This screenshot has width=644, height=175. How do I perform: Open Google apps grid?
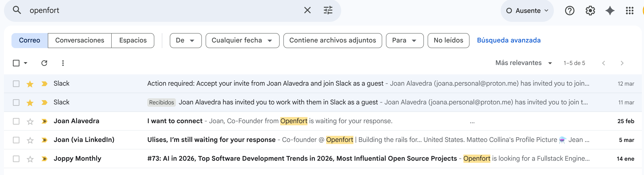pos(629,11)
